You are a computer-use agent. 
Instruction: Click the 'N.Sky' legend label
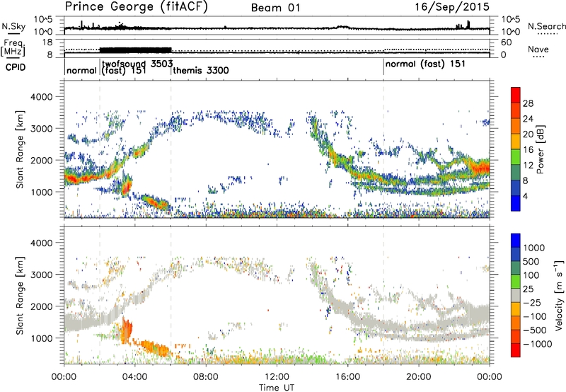13,26
